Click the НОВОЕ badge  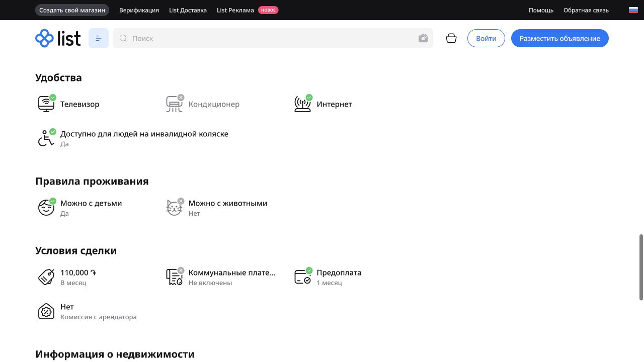[x=268, y=10]
